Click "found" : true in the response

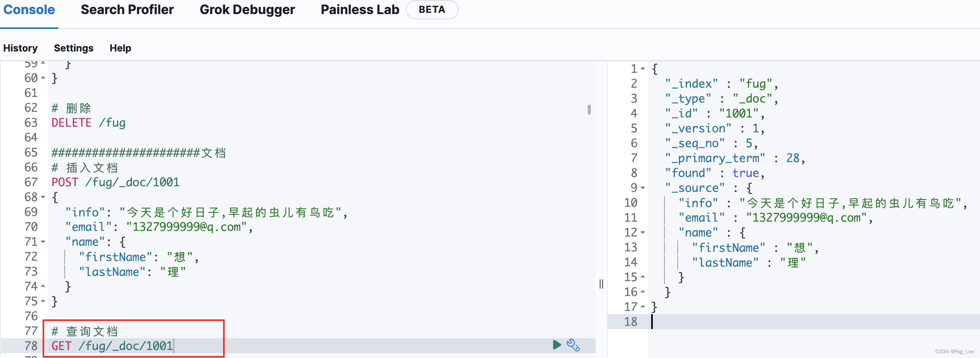pyautogui.click(x=715, y=173)
